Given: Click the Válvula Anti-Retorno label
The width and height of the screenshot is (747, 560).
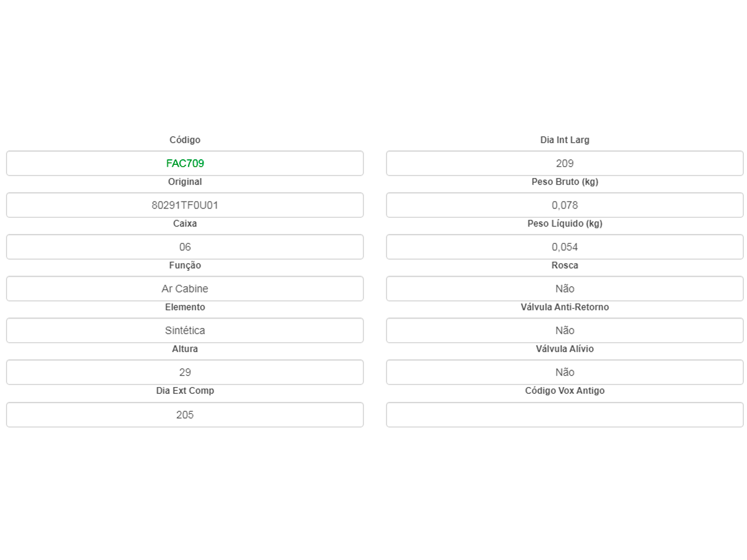Looking at the screenshot, I should (565, 307).
